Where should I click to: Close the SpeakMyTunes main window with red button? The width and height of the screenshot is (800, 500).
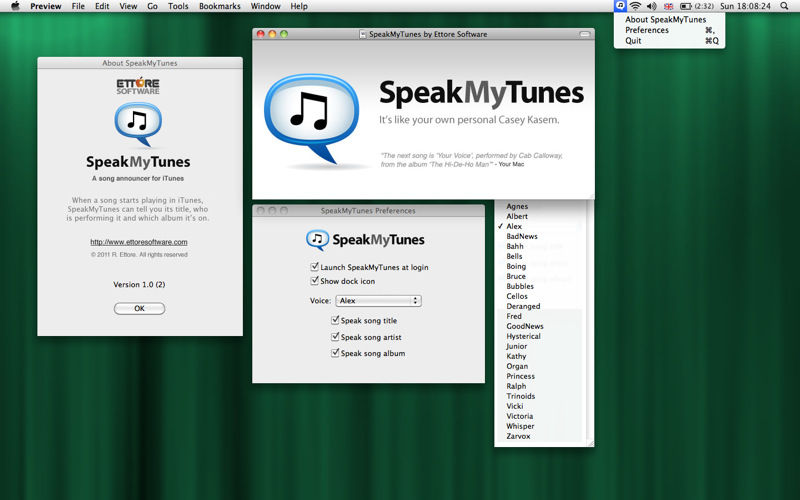260,34
